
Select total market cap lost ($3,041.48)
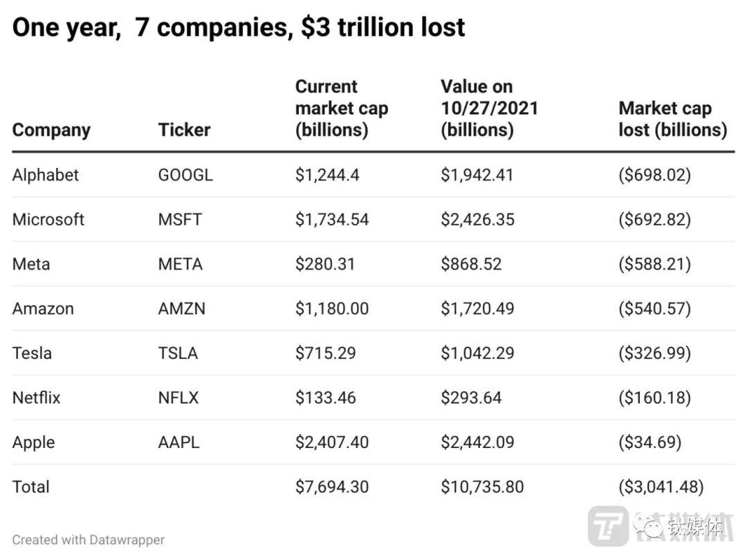click(661, 487)
